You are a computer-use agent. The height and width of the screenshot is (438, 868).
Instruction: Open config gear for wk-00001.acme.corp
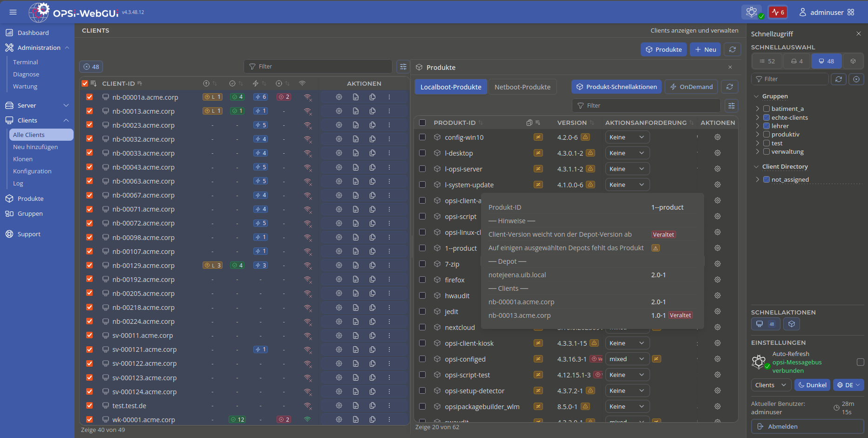[339, 419]
